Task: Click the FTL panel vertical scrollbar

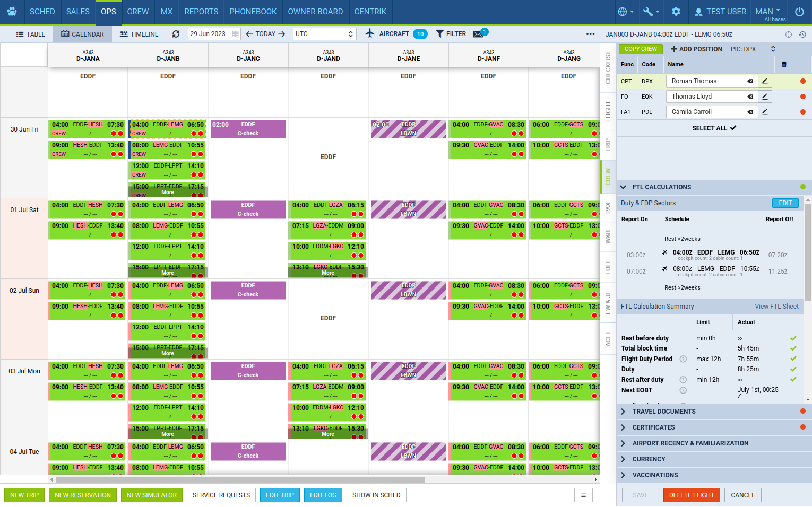Action: pyautogui.click(x=808, y=252)
